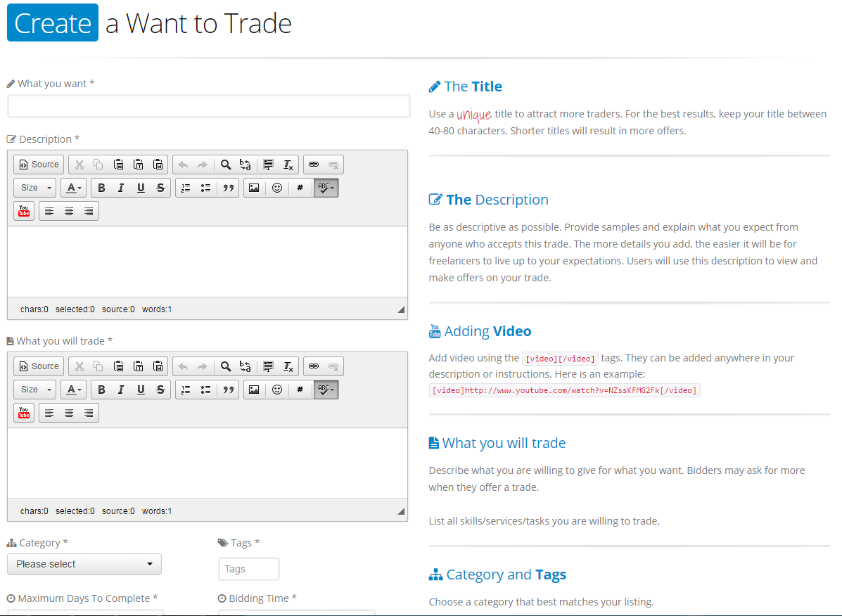
Task: Click the Tags input field
Action: (248, 569)
